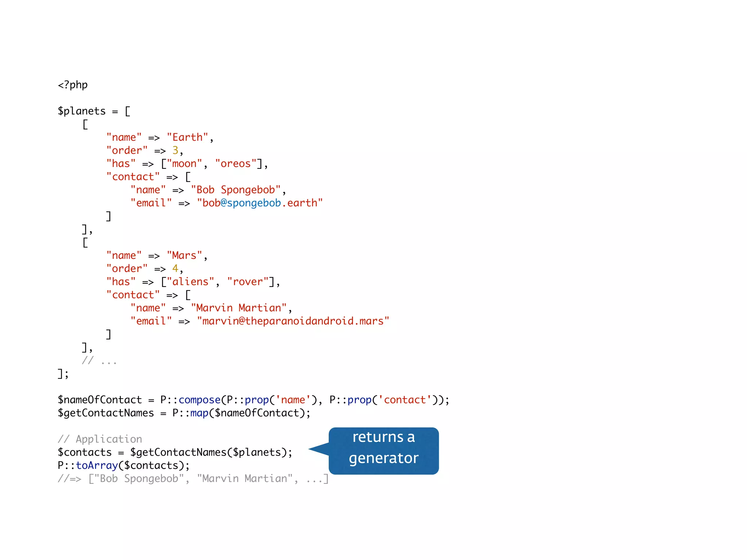The height and width of the screenshot is (560, 747).
Task: Click the number 4 order value
Action: click(x=175, y=269)
